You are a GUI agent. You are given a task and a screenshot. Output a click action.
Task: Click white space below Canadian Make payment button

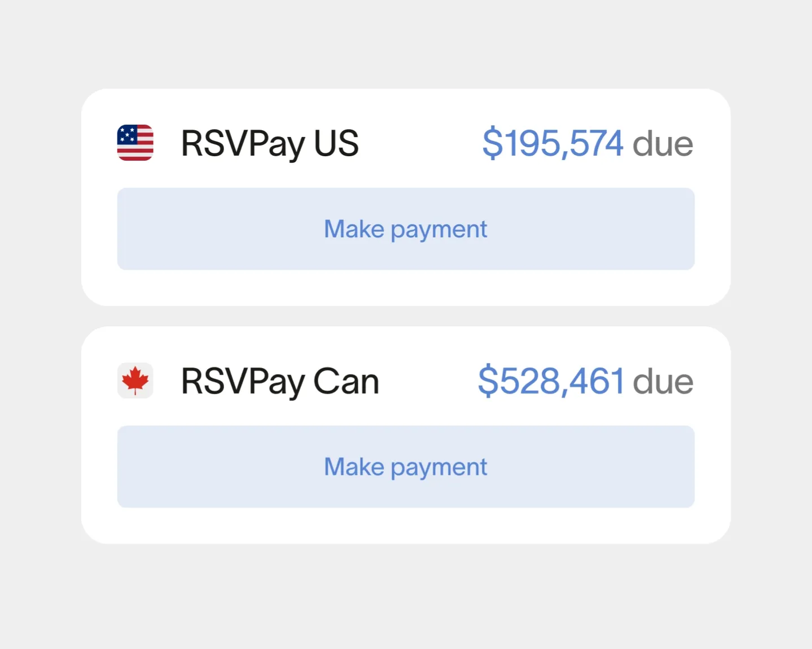[x=406, y=526]
